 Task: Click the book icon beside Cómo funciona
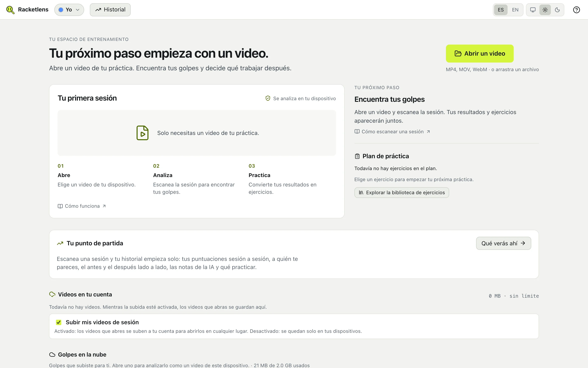(60, 206)
